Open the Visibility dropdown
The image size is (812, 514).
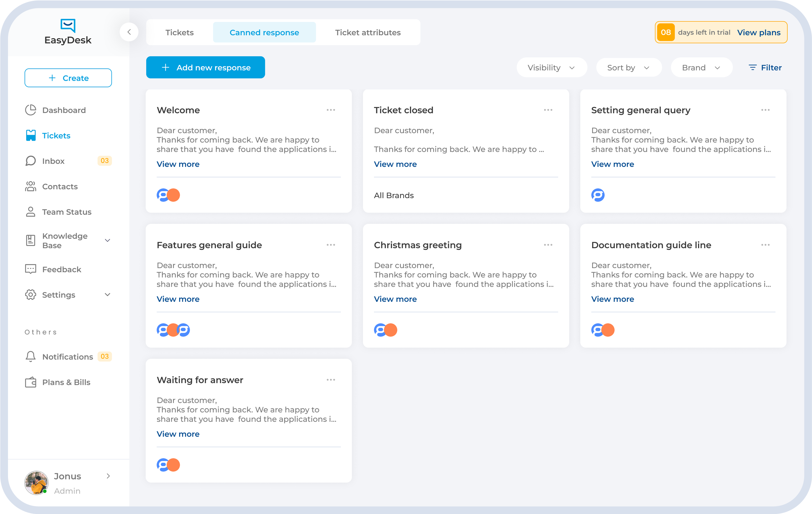(x=552, y=67)
